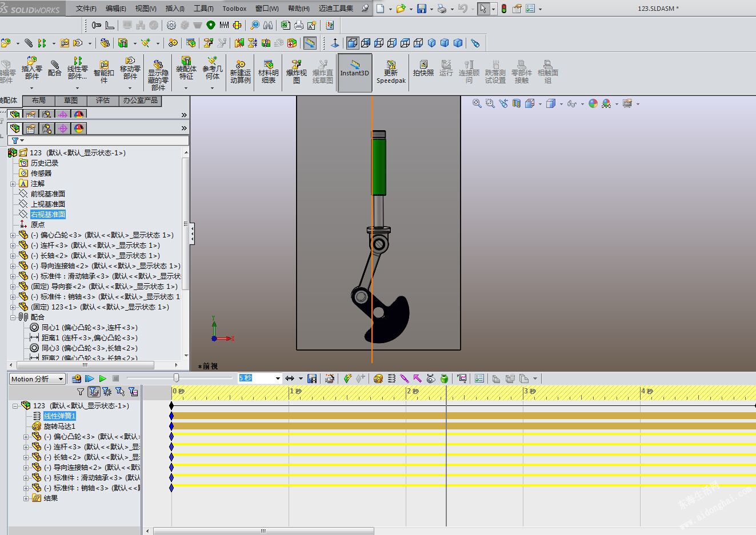
Task: Click the Normal To view icon in toolbar
Action: pos(335,43)
